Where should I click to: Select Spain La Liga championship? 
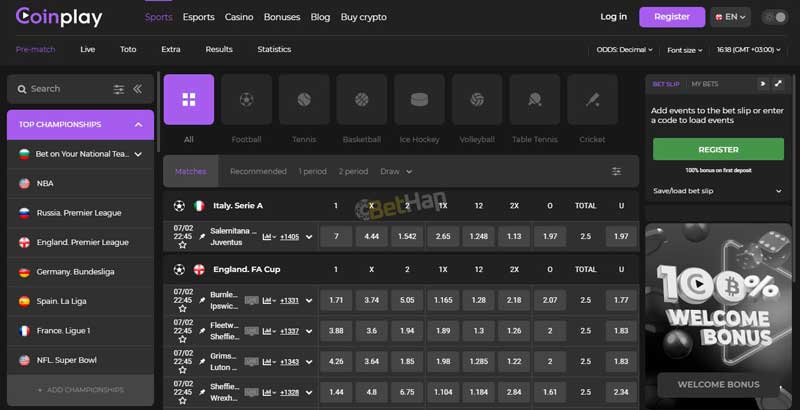[x=81, y=301]
